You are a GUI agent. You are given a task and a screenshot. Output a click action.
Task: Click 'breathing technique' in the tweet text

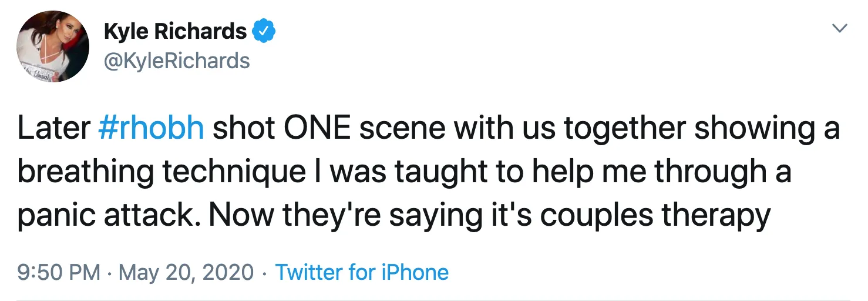pos(161,173)
